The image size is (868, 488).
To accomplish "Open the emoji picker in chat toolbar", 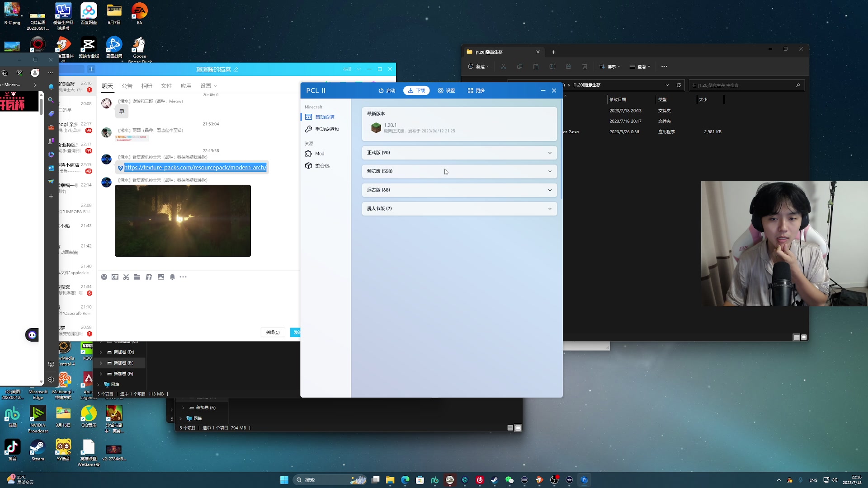I will (x=104, y=277).
